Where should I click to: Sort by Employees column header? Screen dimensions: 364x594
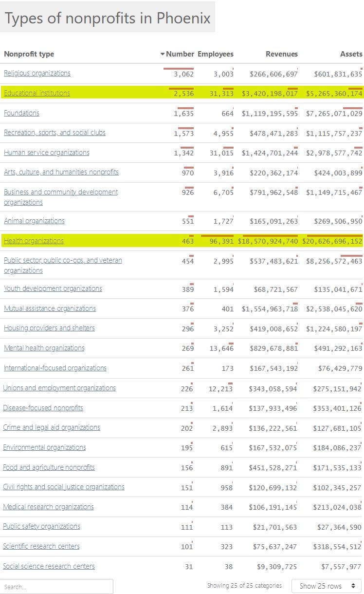216,54
